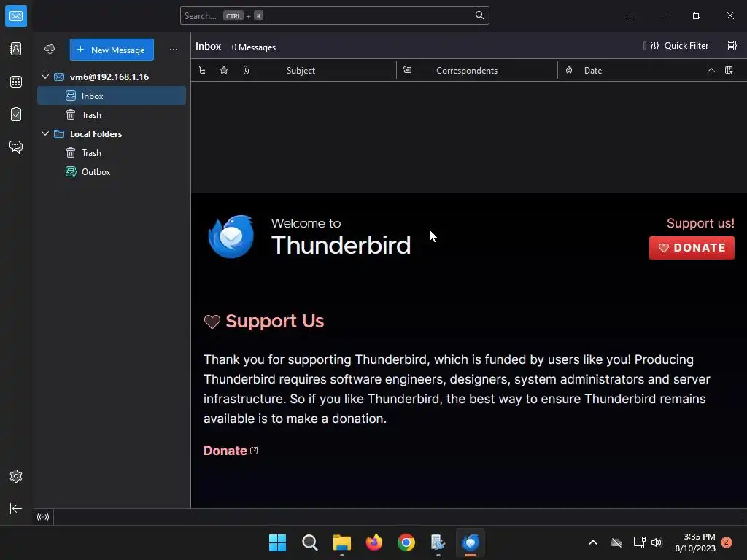Select the Inbox folder
This screenshot has height=560, width=747.
[x=112, y=96]
